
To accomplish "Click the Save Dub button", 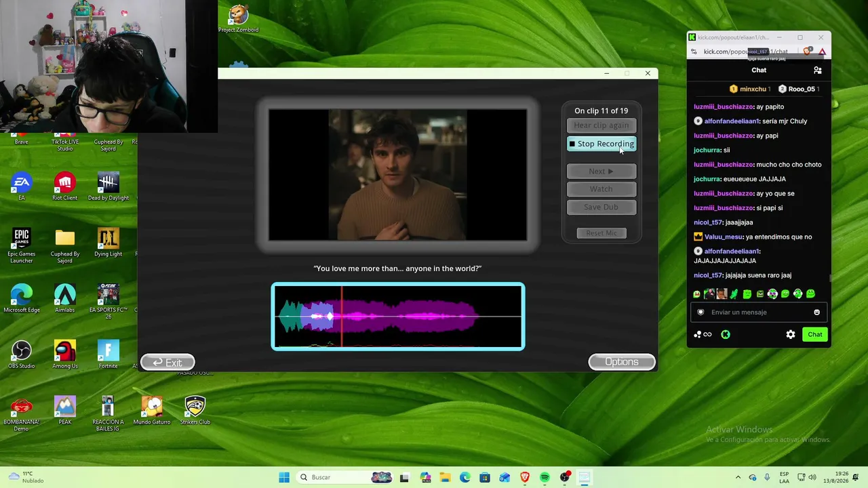I will coord(601,207).
